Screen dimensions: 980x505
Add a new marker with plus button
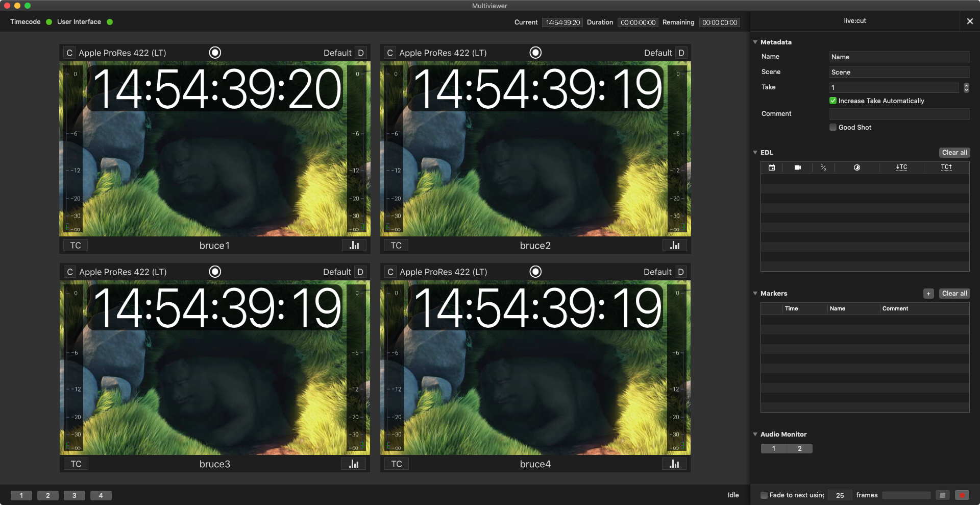(x=928, y=294)
